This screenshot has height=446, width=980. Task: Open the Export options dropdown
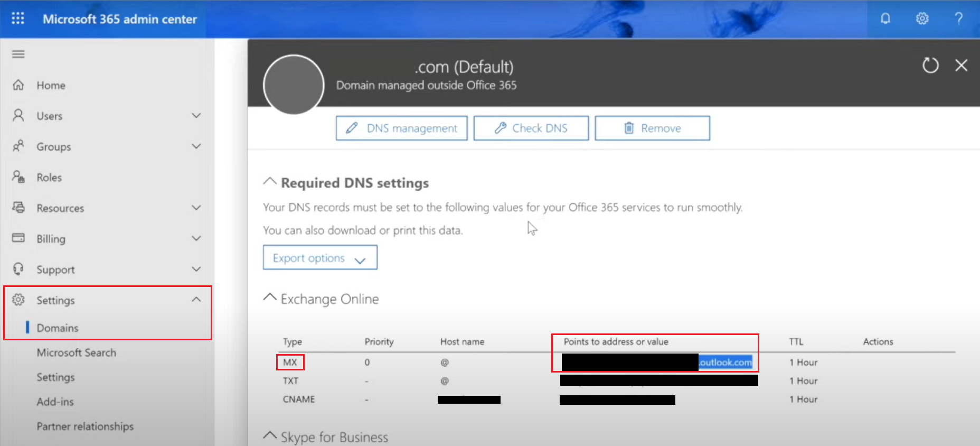tap(320, 257)
